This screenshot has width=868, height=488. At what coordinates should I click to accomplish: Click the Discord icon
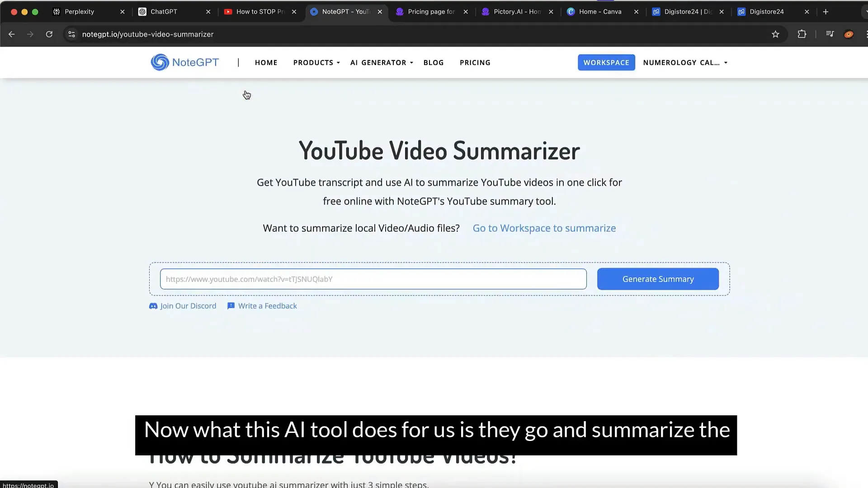tap(153, 306)
